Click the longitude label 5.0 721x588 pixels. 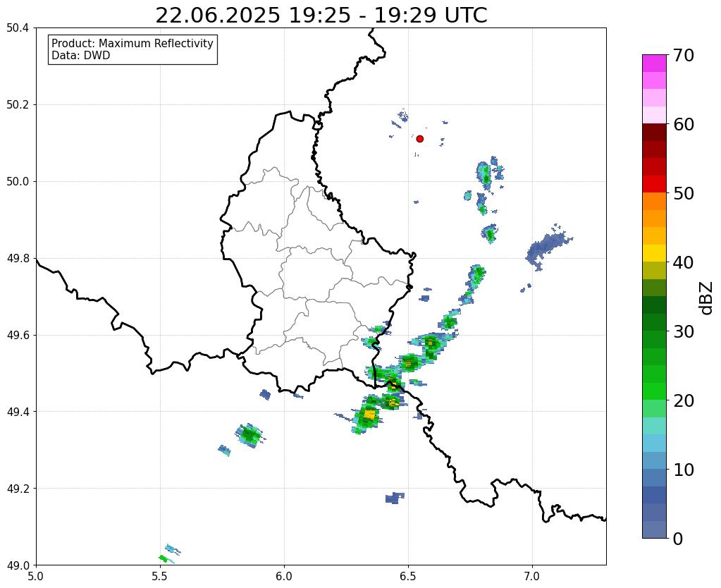coord(36,576)
